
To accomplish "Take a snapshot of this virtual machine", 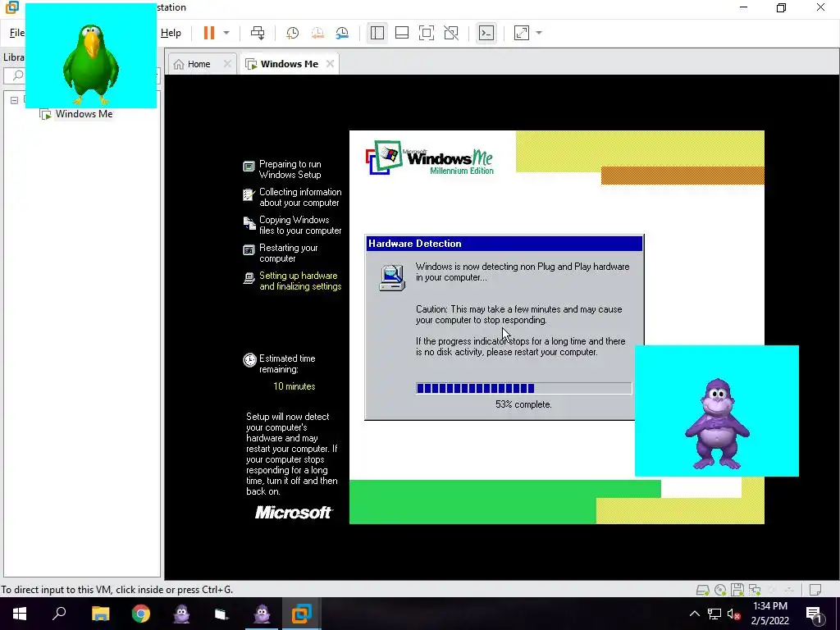I will tap(293, 33).
